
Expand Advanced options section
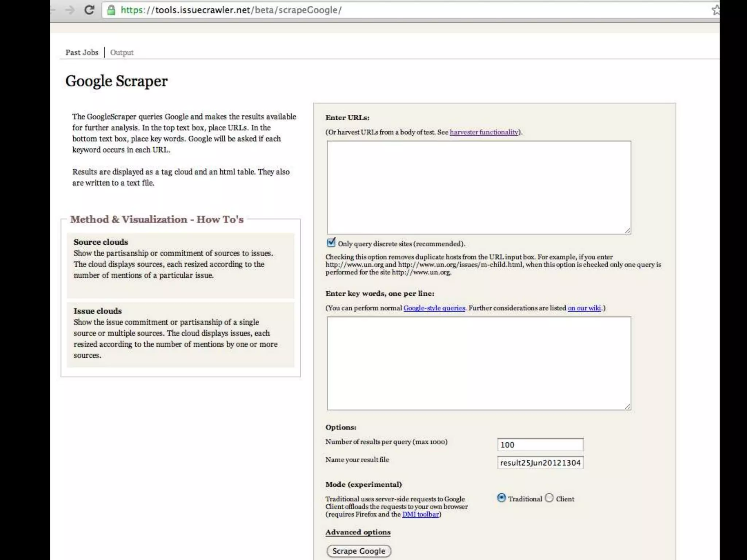(358, 532)
